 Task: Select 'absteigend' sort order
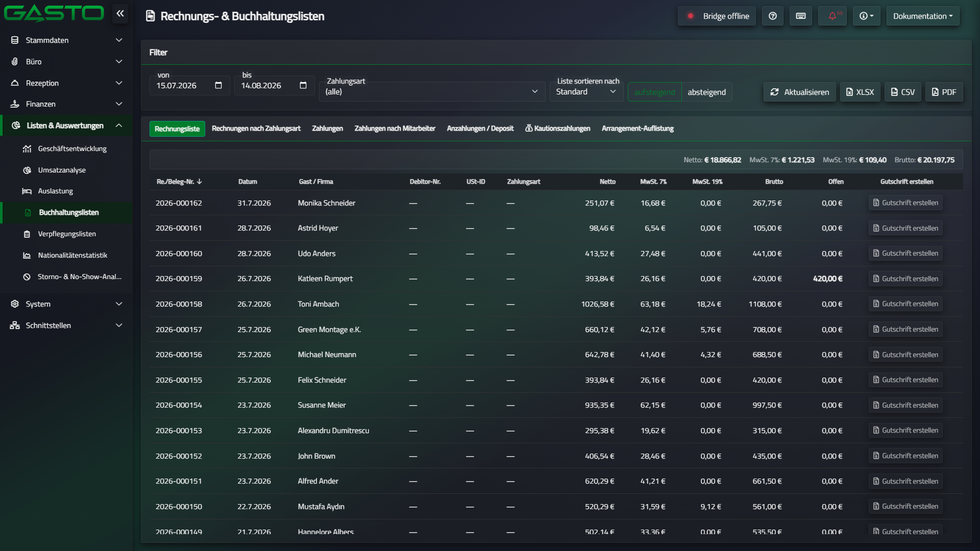pos(706,92)
